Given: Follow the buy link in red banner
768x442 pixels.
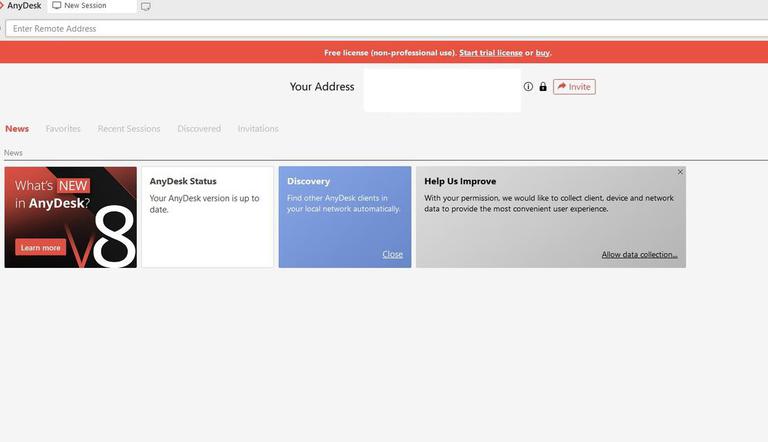Looking at the screenshot, I should pos(542,53).
